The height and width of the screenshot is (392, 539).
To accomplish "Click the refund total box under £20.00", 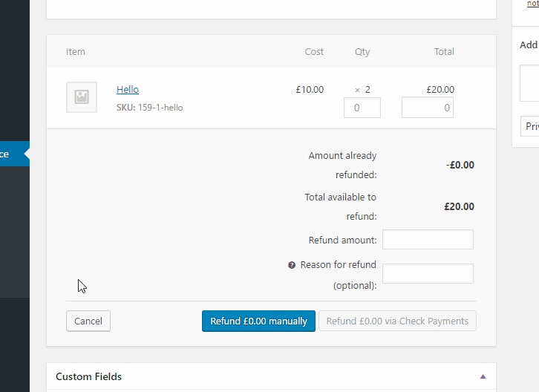I will 428,108.
